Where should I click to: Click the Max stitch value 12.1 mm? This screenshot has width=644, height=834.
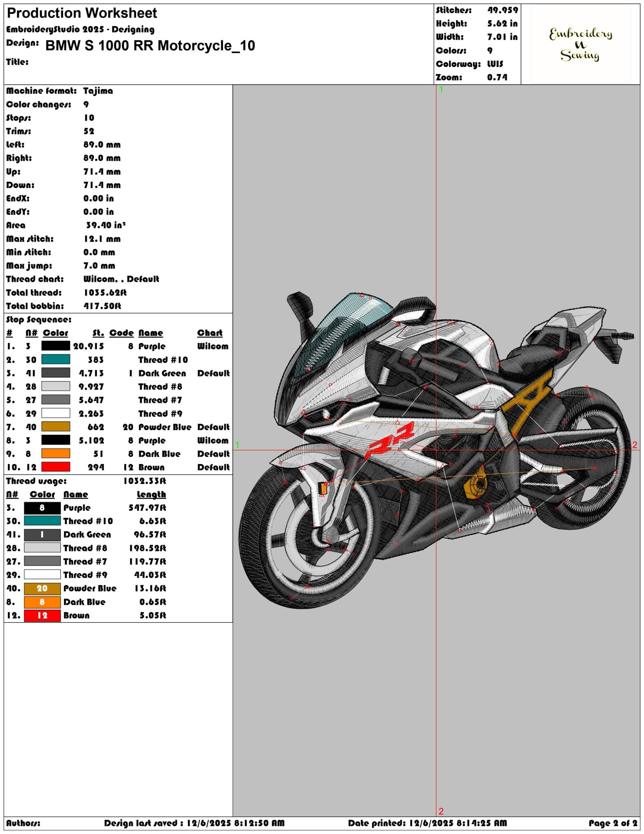(x=102, y=239)
